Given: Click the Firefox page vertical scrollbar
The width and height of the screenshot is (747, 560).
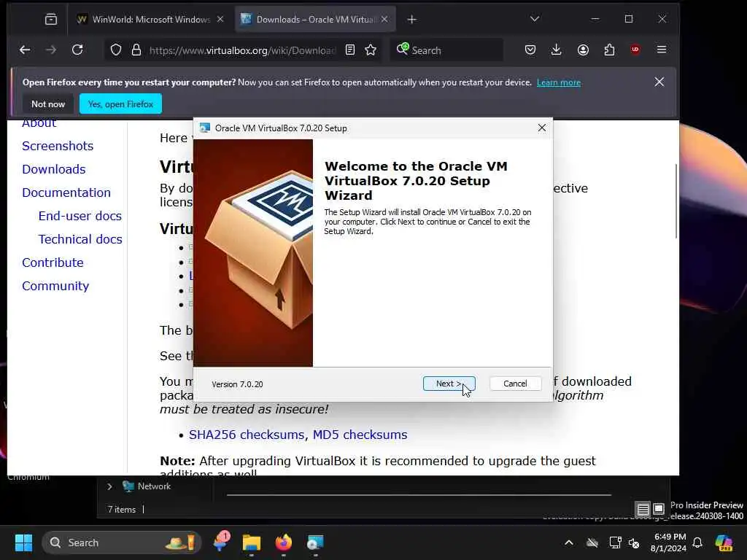Looking at the screenshot, I should click(676, 201).
